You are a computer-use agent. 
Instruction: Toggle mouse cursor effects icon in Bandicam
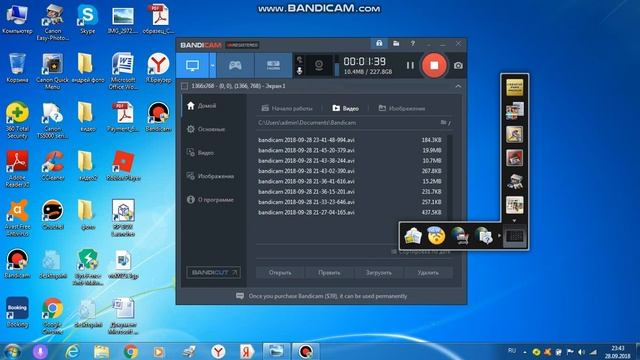300,60
